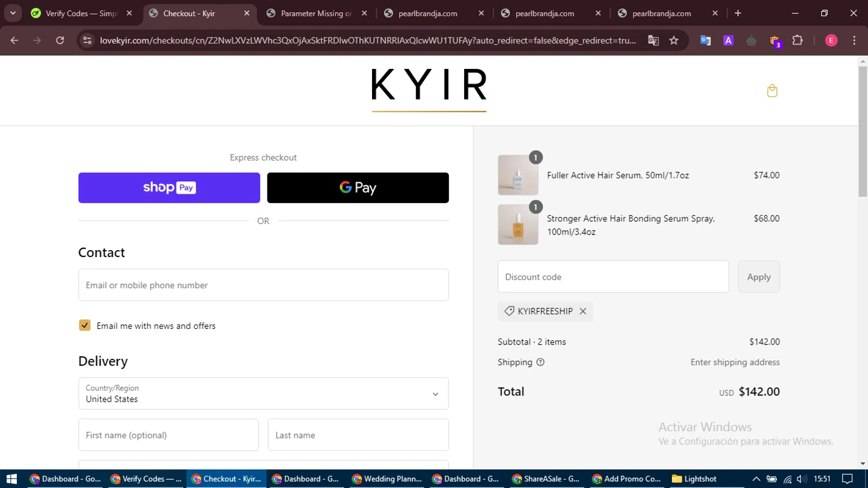868x488 pixels.
Task: Click the $74.00 product price
Action: pos(767,175)
